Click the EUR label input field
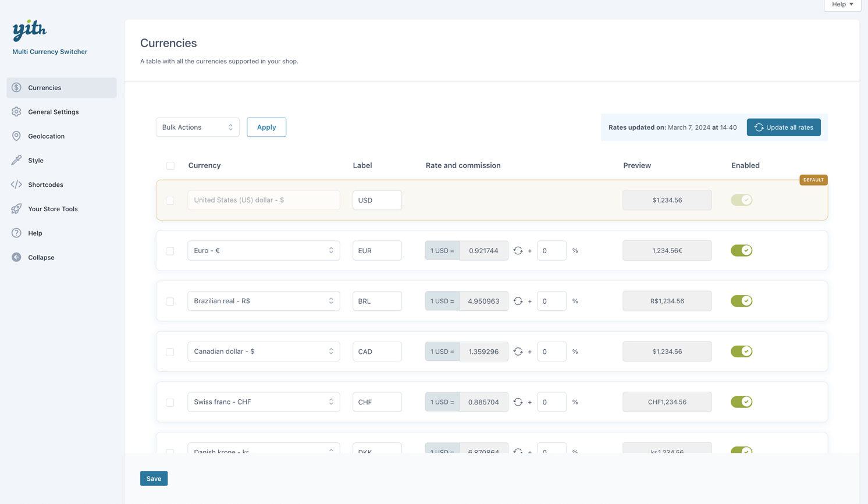Screen dimensions: 868x504 click(376, 251)
